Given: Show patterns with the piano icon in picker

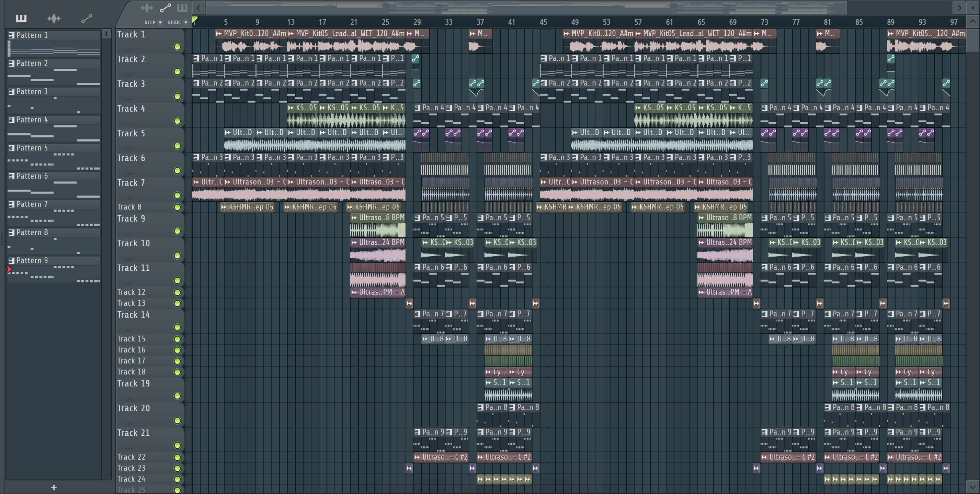Looking at the screenshot, I should [x=21, y=18].
